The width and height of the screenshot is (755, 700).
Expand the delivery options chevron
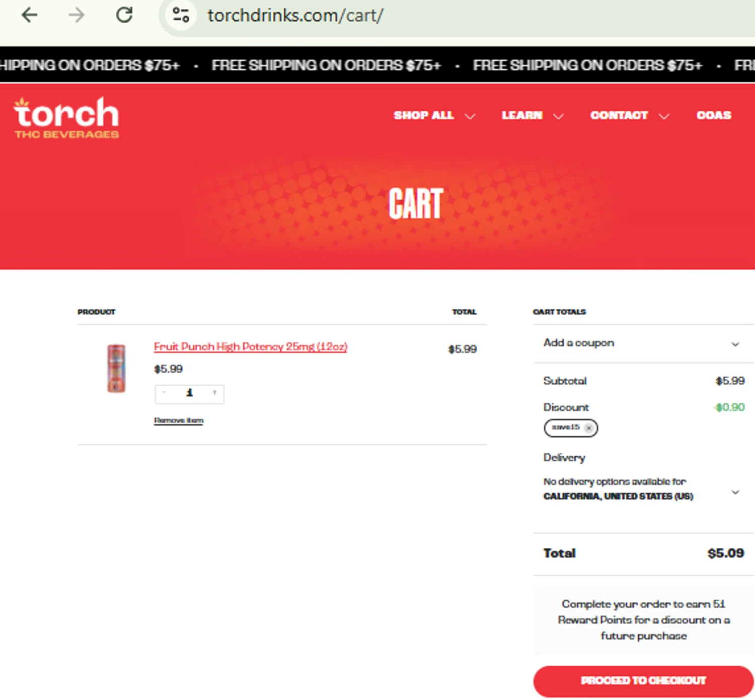click(735, 492)
